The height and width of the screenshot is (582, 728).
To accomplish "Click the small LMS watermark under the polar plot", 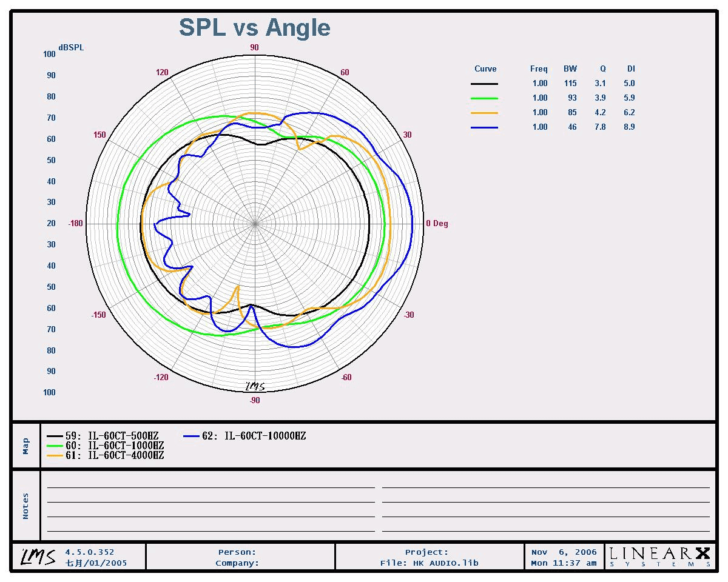I will click(x=255, y=386).
